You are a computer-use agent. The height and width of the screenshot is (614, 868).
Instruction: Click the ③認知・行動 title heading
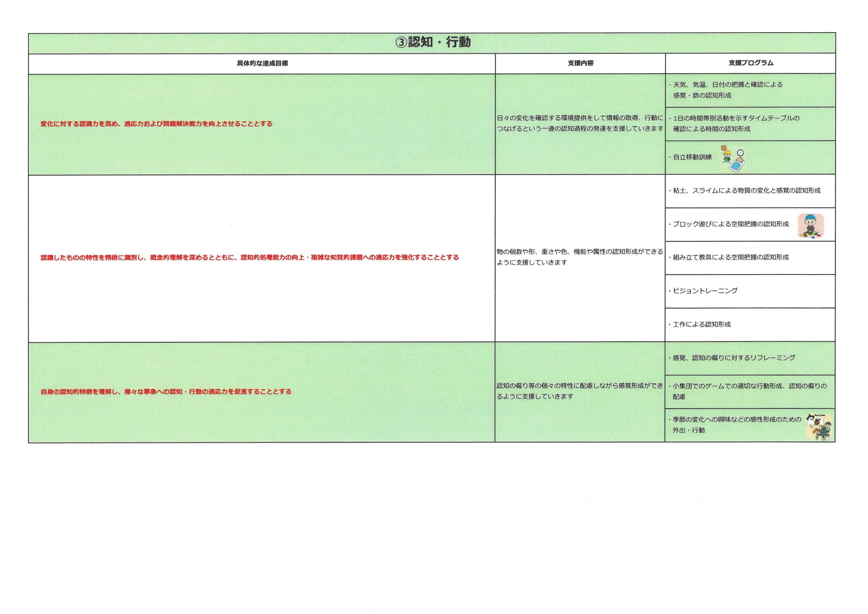click(x=433, y=42)
